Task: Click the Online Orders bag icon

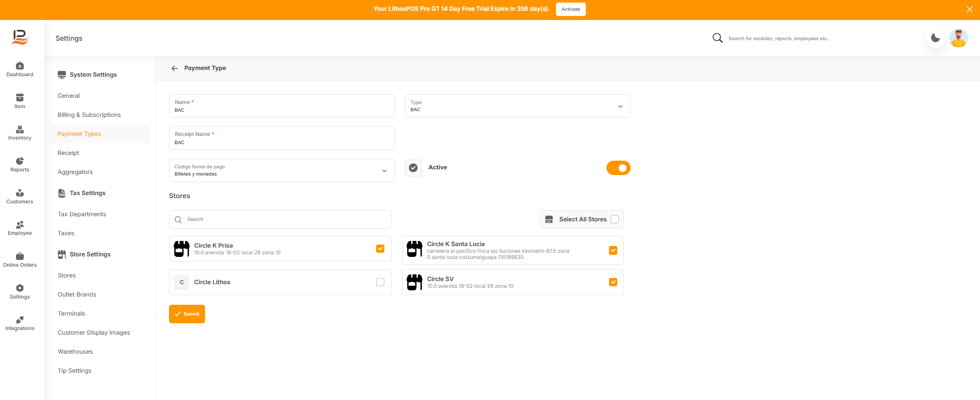Action: pyautogui.click(x=20, y=256)
